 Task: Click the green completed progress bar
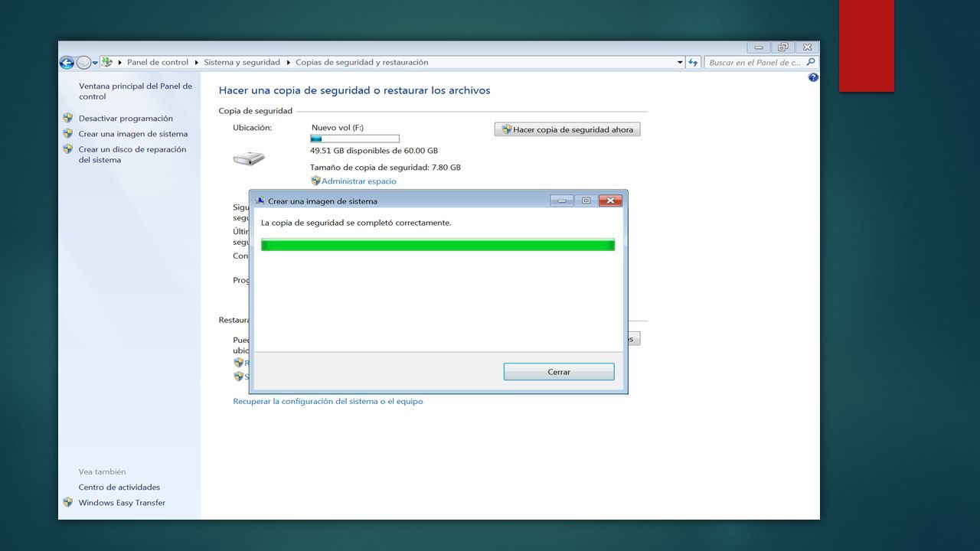438,245
